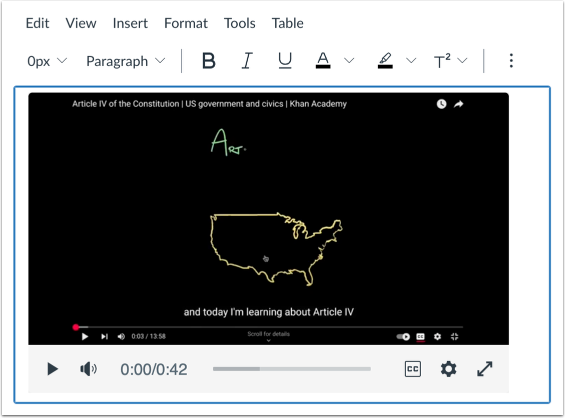Expand the superscript options arrow
This screenshot has height=418, width=565.
[x=462, y=61]
